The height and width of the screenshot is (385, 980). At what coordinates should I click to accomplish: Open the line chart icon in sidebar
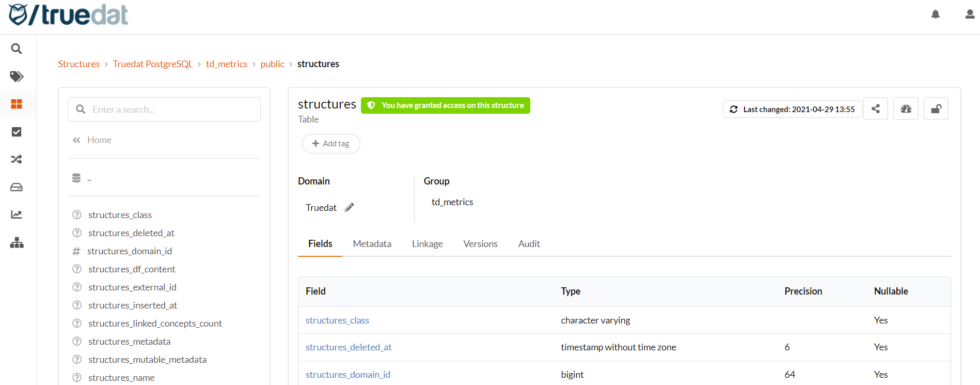[17, 214]
